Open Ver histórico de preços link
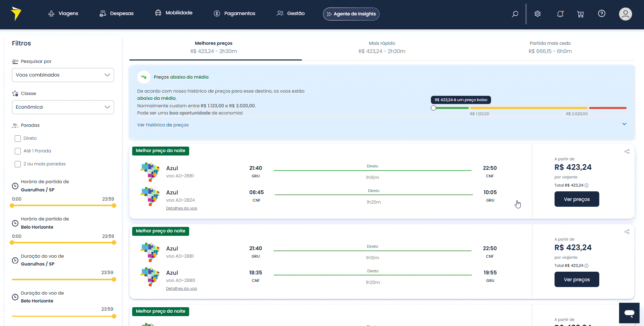Image resolution: width=644 pixels, height=326 pixels. click(163, 125)
